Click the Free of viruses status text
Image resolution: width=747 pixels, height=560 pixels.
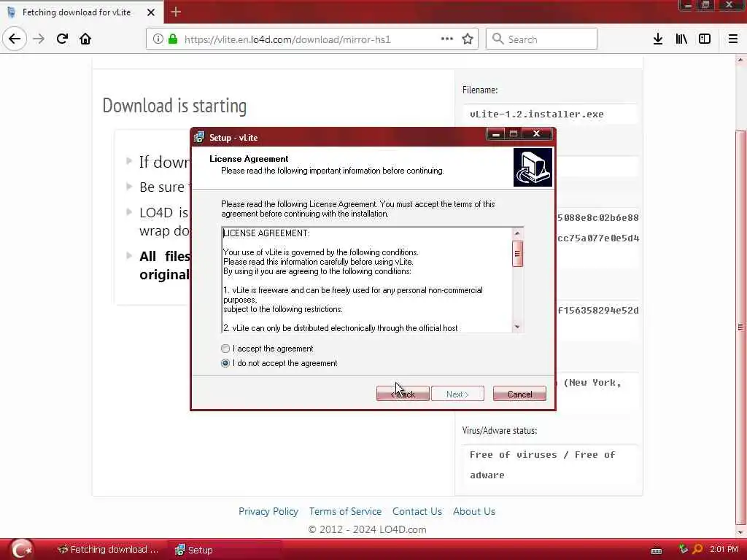pyautogui.click(x=543, y=464)
